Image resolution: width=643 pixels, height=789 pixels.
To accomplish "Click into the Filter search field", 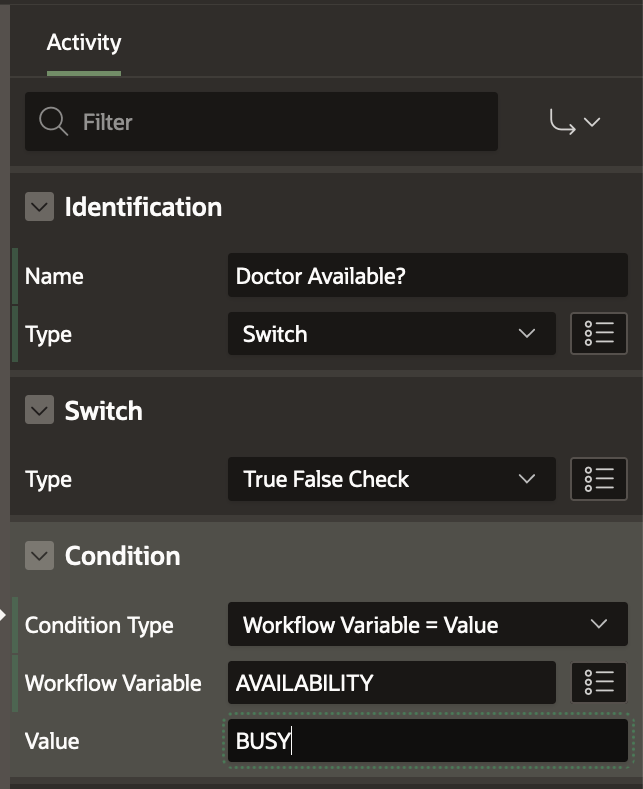I will coord(280,122).
